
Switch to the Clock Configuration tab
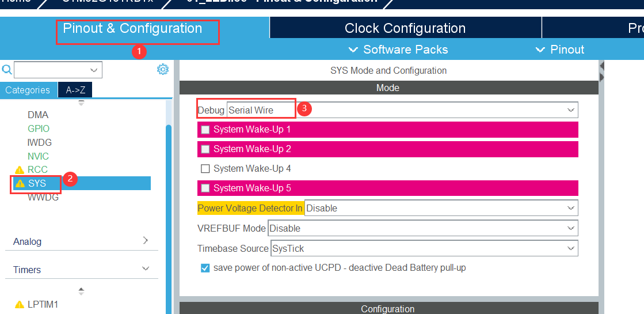coord(405,28)
